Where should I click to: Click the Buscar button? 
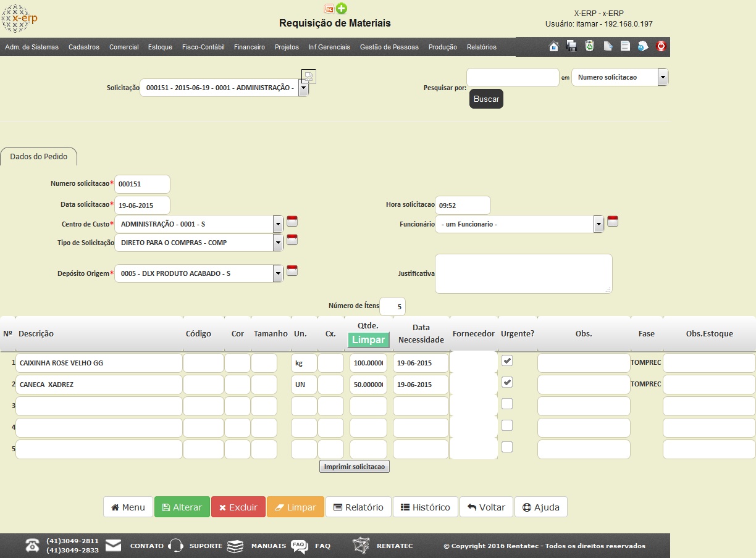486,99
